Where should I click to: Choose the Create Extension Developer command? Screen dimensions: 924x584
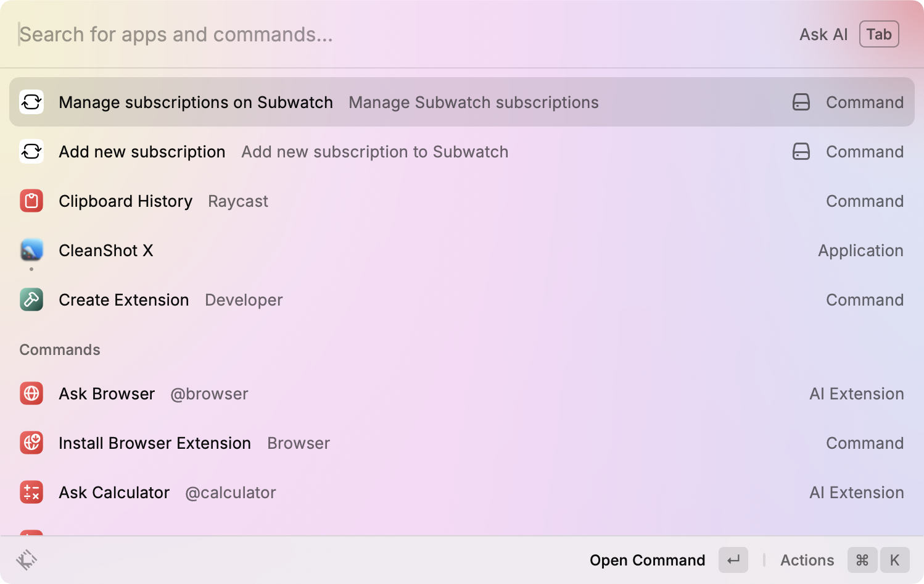tap(124, 299)
